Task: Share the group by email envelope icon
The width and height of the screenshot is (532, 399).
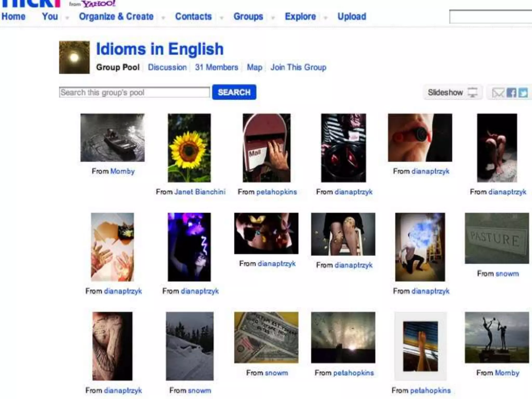Action: point(498,92)
